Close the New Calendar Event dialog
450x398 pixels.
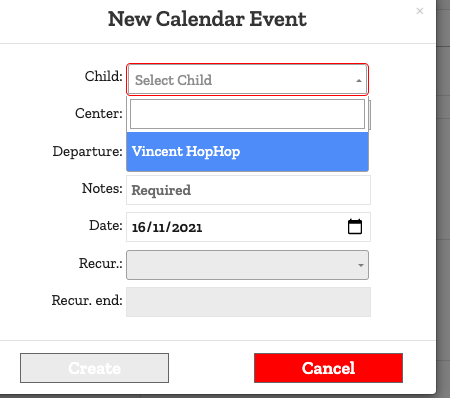point(420,11)
